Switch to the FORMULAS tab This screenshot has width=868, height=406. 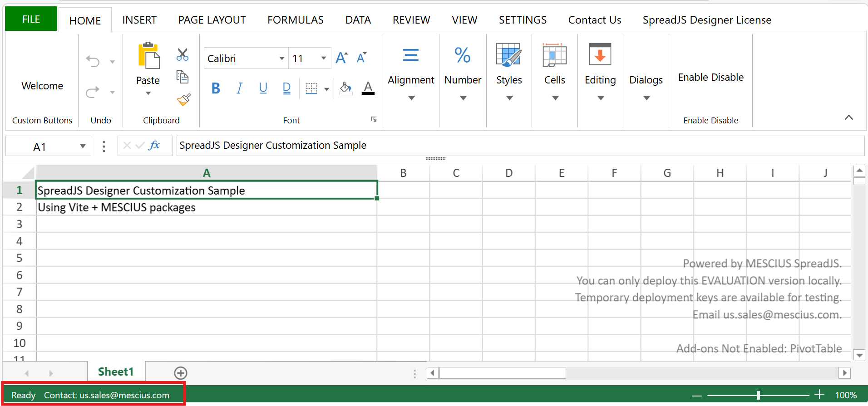click(x=296, y=20)
